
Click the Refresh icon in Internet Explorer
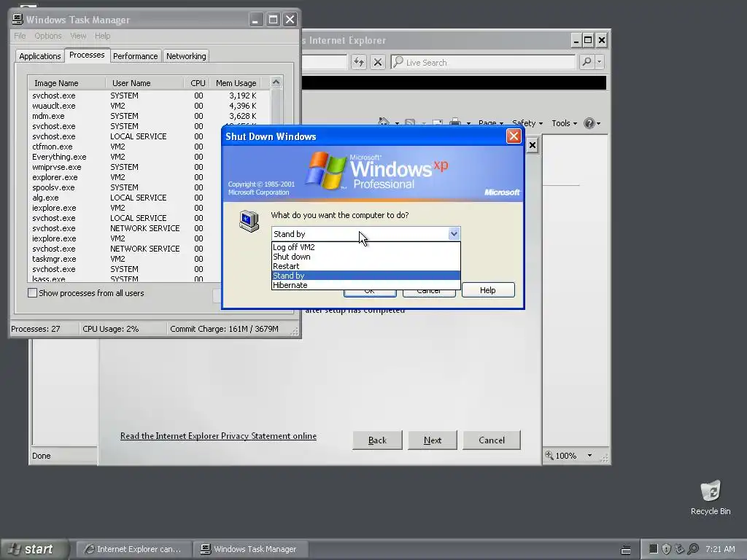point(359,62)
